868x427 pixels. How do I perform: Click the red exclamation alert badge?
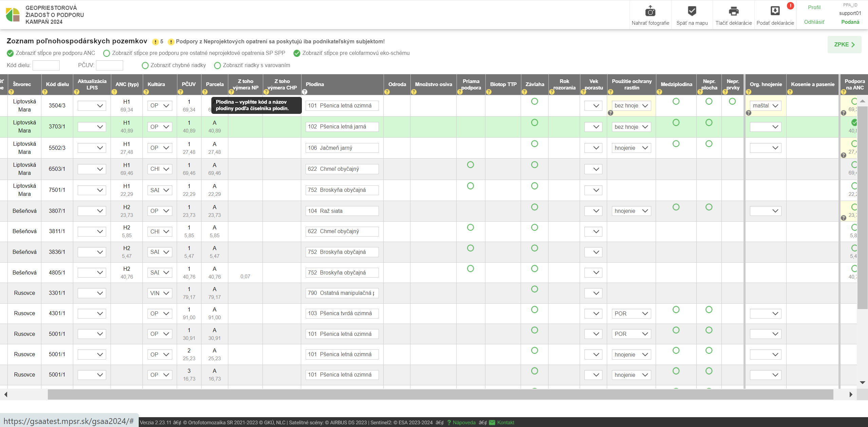point(790,6)
